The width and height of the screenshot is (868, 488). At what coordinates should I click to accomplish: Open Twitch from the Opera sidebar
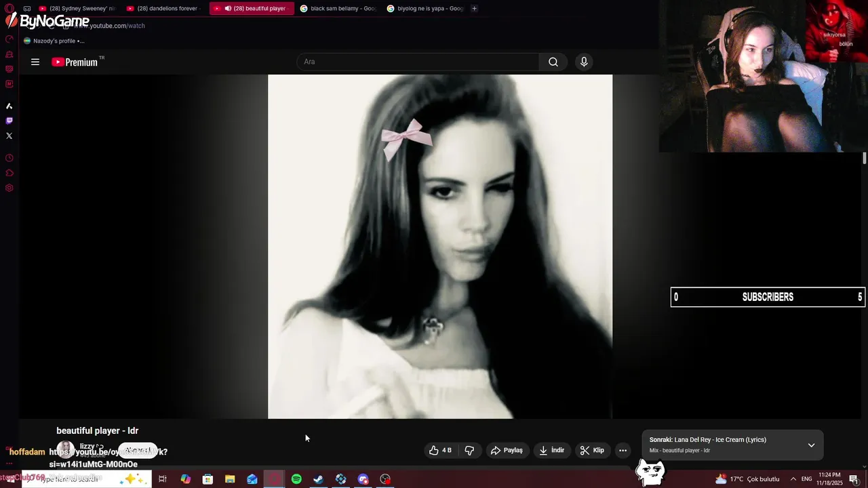[x=9, y=121]
